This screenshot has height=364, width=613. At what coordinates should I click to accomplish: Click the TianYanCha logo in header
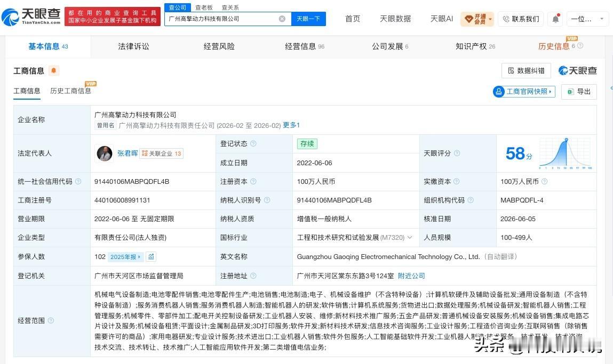coord(31,17)
